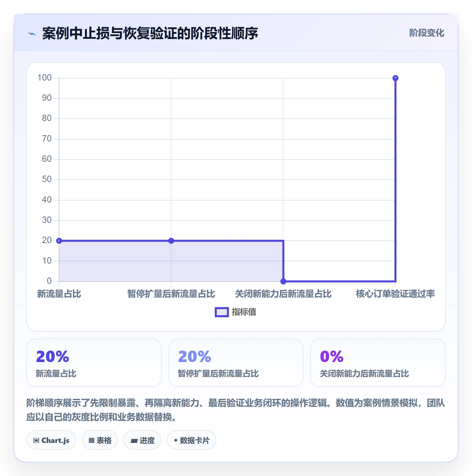Click the 阶段变化 label in the header
Image resolution: width=472 pixels, height=476 pixels.
[426, 33]
